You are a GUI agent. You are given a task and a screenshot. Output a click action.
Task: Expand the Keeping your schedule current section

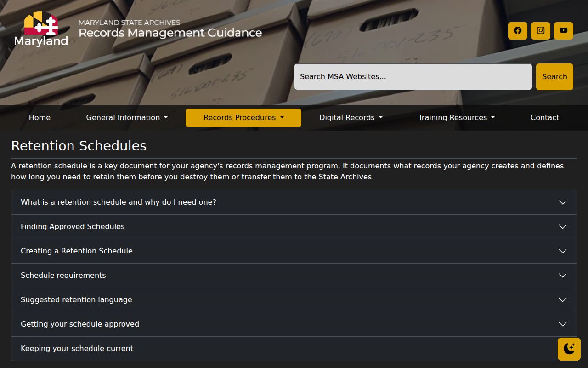tap(294, 349)
